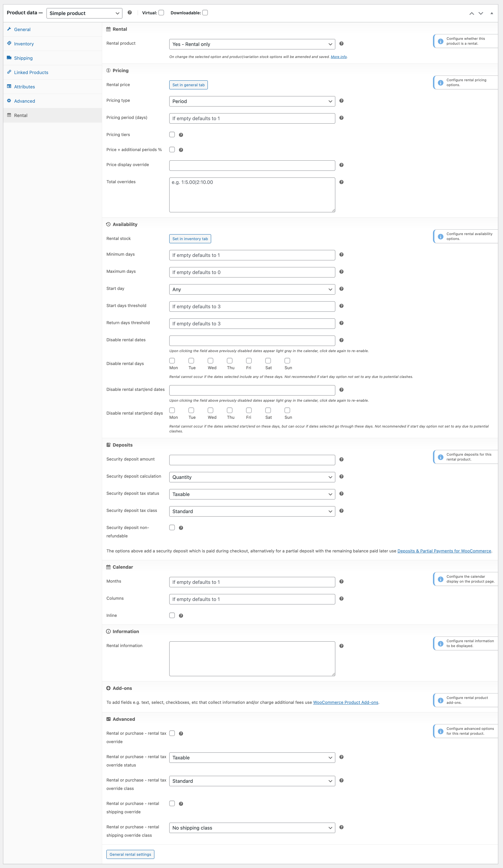Image resolution: width=503 pixels, height=868 pixels.
Task: Check the Virtual product checkbox
Action: point(161,13)
